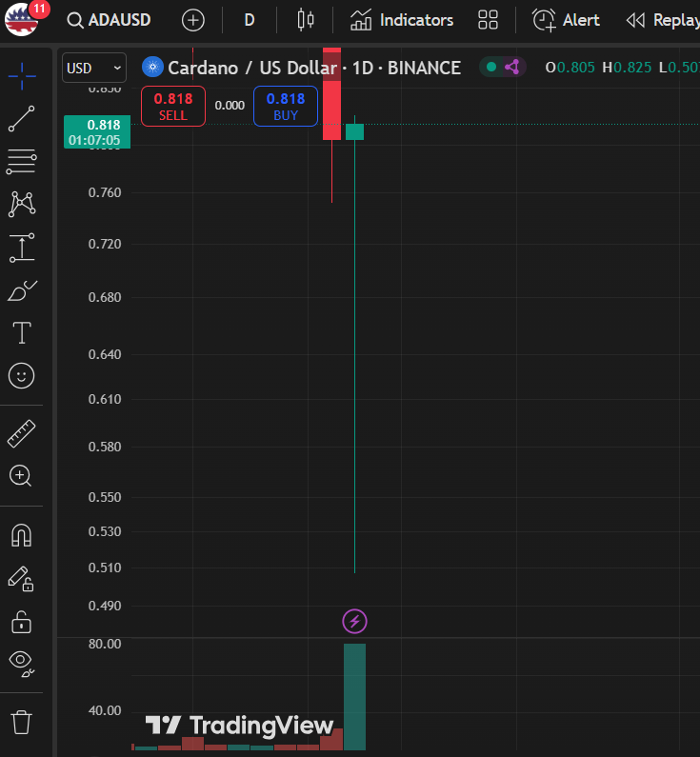Click the green 0.818 current price label
This screenshot has height=757, width=700.
click(97, 131)
